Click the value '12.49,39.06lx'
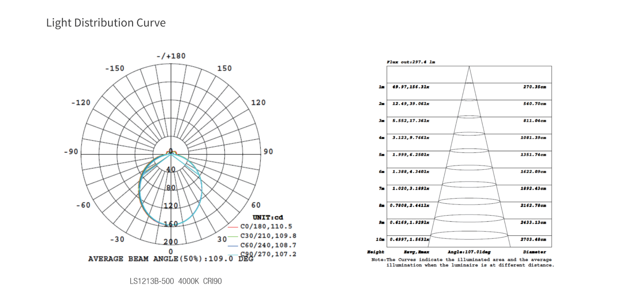Viewport: 644px width, 308px height. click(x=411, y=104)
